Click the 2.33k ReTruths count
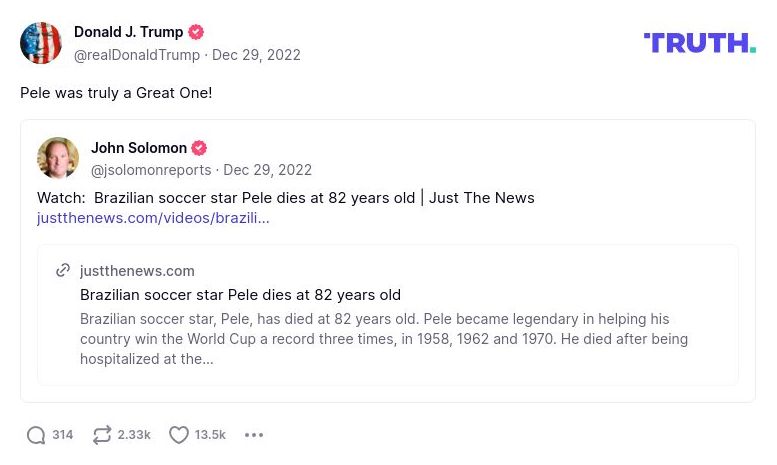Image resolution: width=777 pixels, height=465 pixels. 134,435
